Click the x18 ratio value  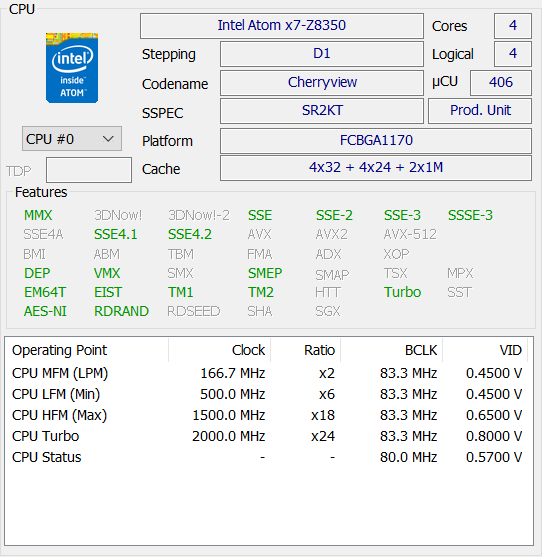pos(323,415)
